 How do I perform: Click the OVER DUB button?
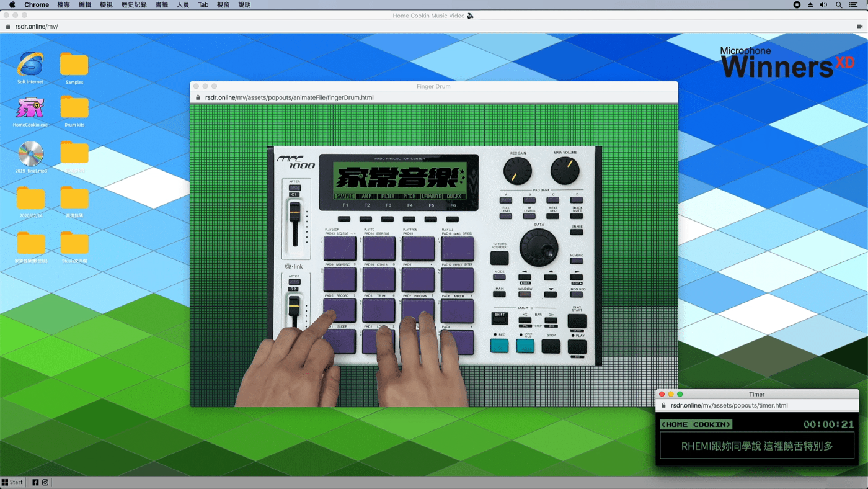click(x=525, y=346)
